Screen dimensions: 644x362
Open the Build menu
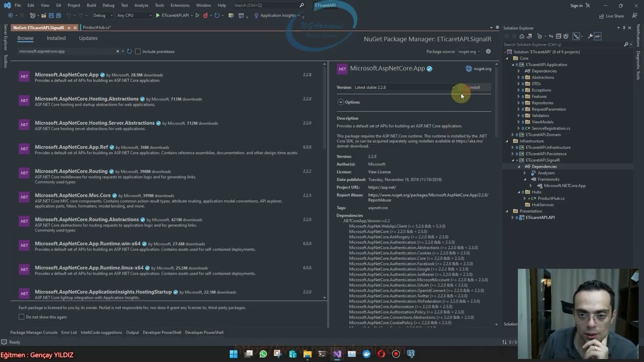(91, 5)
